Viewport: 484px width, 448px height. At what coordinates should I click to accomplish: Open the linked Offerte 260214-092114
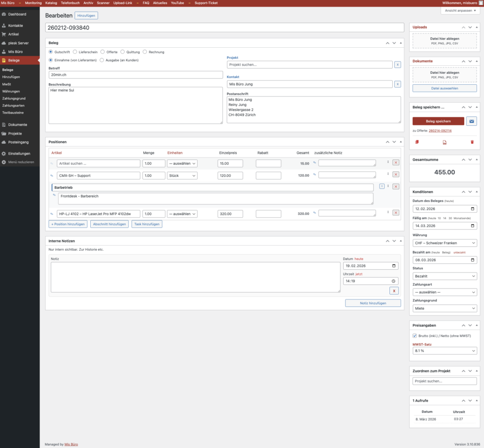tap(440, 131)
